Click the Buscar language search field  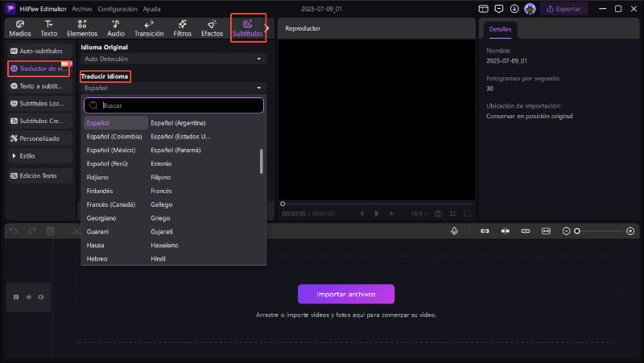(174, 105)
